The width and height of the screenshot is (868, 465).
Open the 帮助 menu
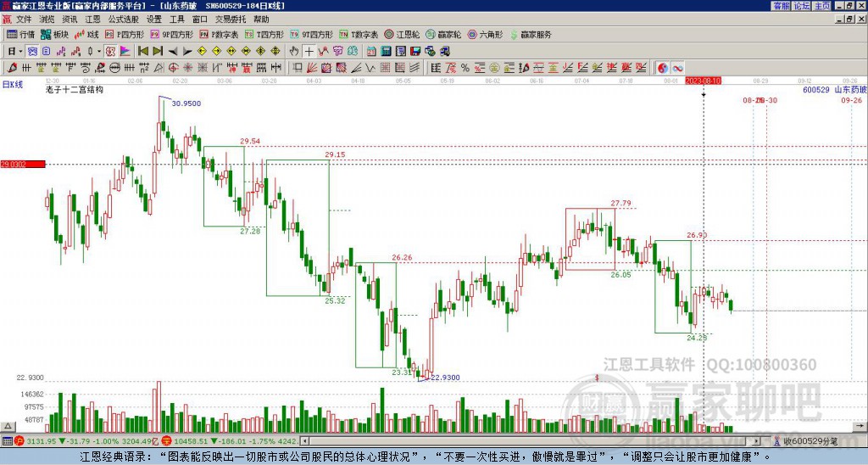click(261, 20)
